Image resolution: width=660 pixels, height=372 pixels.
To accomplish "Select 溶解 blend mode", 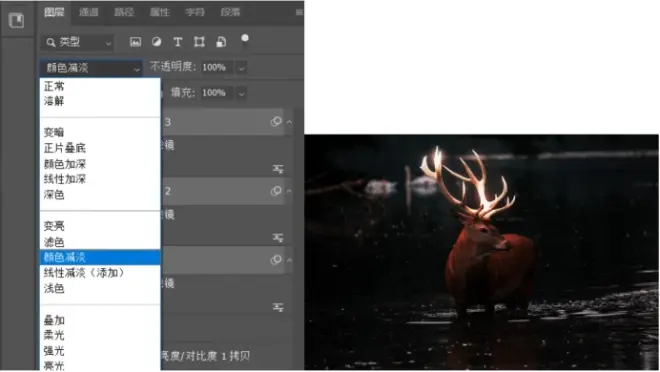I will tap(100, 101).
